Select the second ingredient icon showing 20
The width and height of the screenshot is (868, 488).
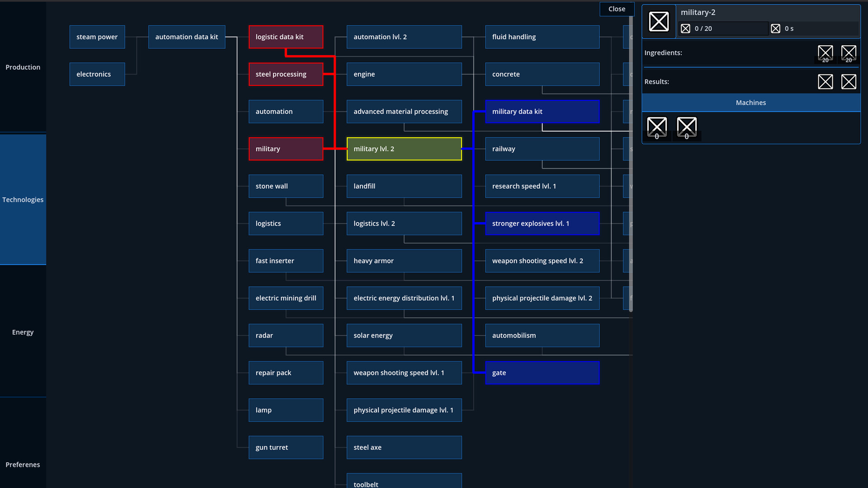849,52
